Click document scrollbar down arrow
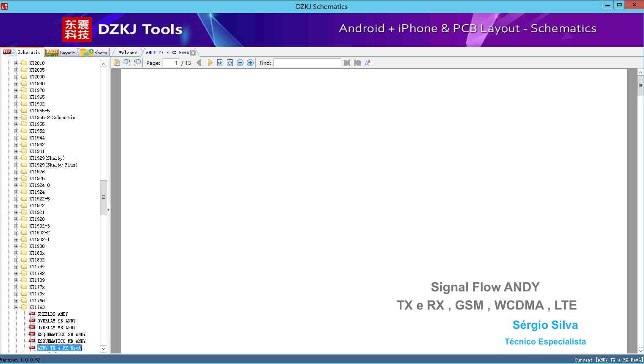 (x=641, y=350)
